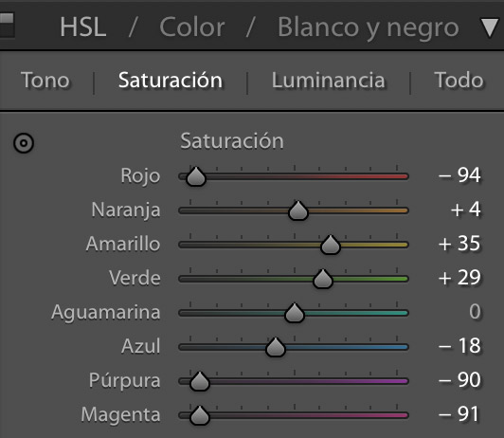Click the Amarillo saturation slider handle
Screen dimensions: 504x438
[330, 245]
